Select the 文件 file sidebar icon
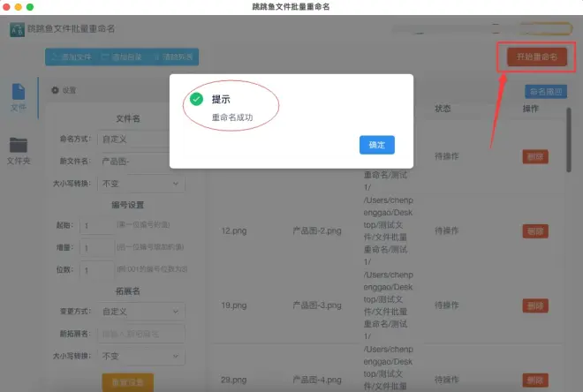 tap(19, 97)
